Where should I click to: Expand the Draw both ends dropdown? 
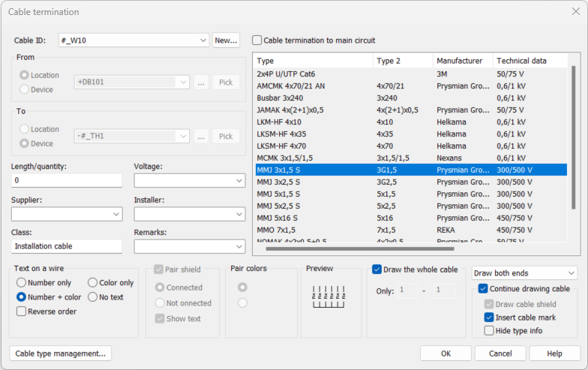(571, 272)
